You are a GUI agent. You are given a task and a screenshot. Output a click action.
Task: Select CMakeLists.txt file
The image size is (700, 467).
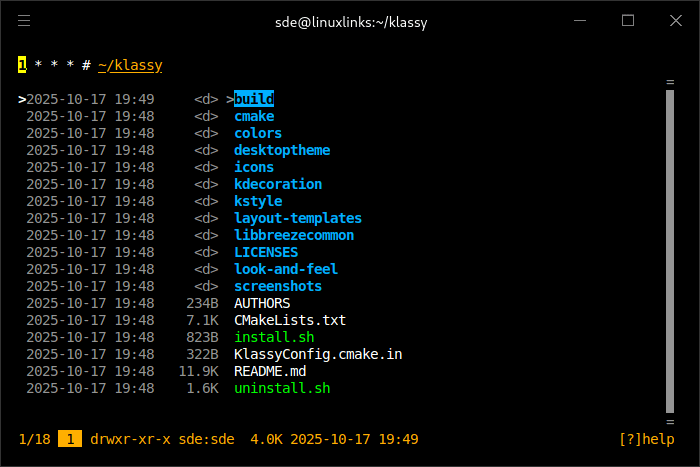coord(290,320)
